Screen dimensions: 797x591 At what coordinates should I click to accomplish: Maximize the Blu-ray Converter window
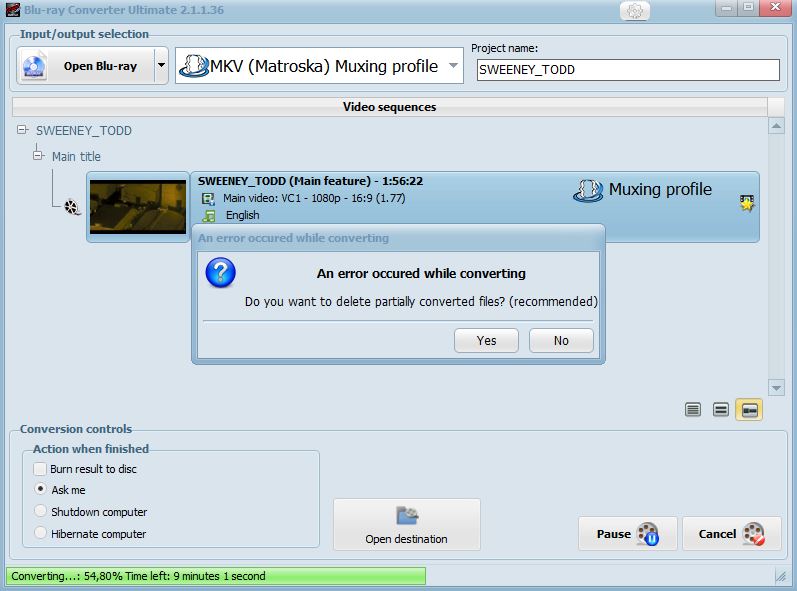(x=749, y=8)
